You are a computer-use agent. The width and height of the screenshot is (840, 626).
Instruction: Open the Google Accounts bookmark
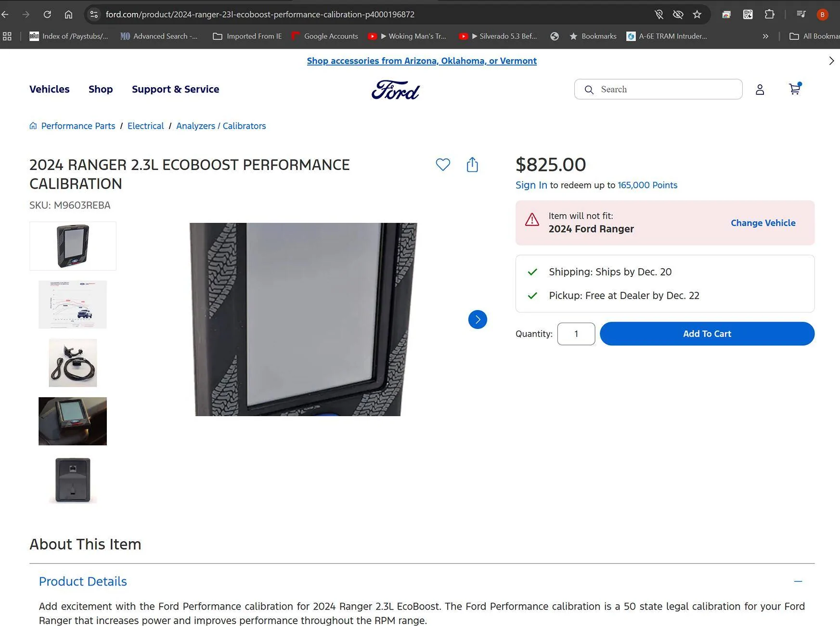tap(325, 36)
